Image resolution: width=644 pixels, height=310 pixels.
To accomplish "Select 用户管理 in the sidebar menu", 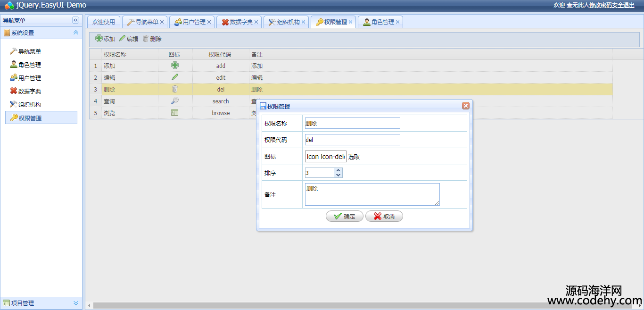I will point(30,78).
